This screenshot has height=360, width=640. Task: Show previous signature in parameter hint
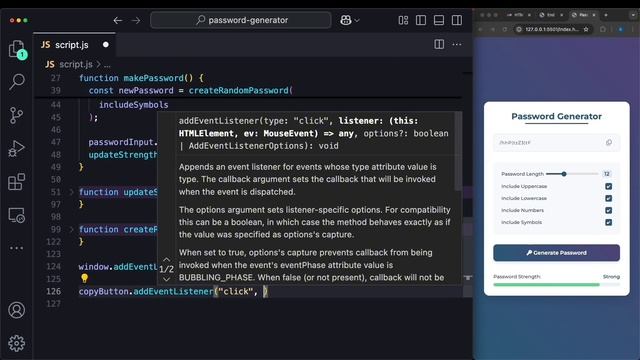click(167, 259)
